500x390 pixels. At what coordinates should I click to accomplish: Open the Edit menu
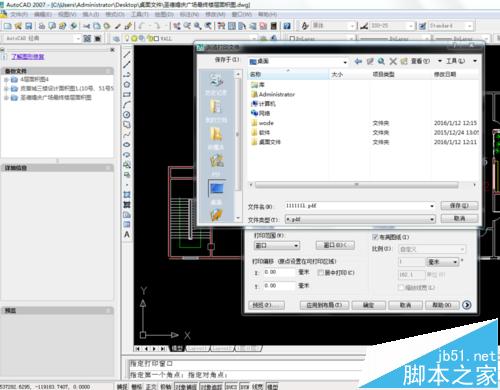click(x=43, y=14)
